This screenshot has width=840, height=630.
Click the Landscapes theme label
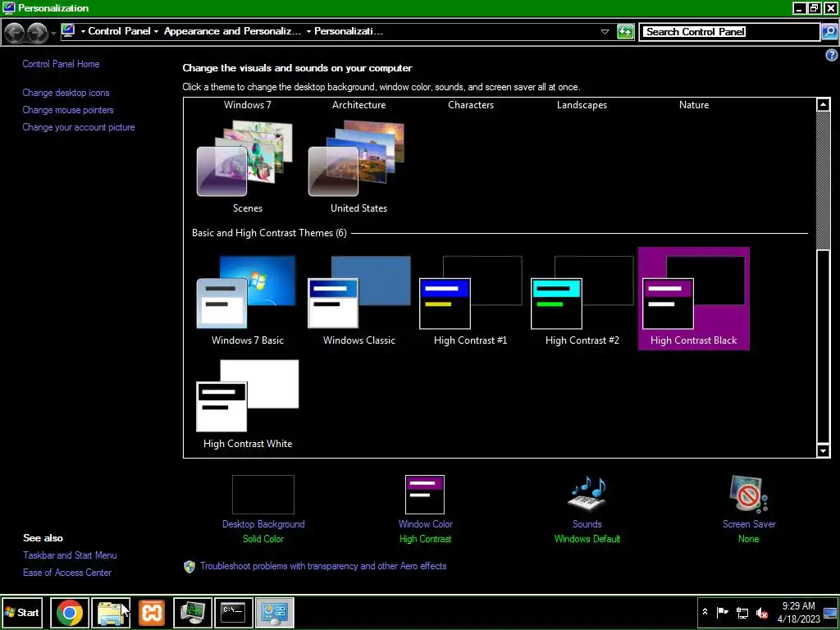tap(582, 105)
